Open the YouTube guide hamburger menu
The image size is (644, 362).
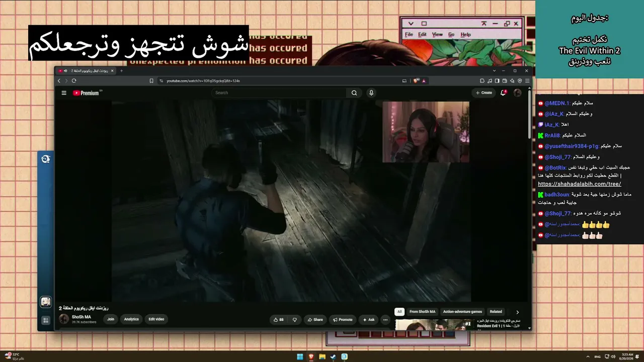click(64, 93)
